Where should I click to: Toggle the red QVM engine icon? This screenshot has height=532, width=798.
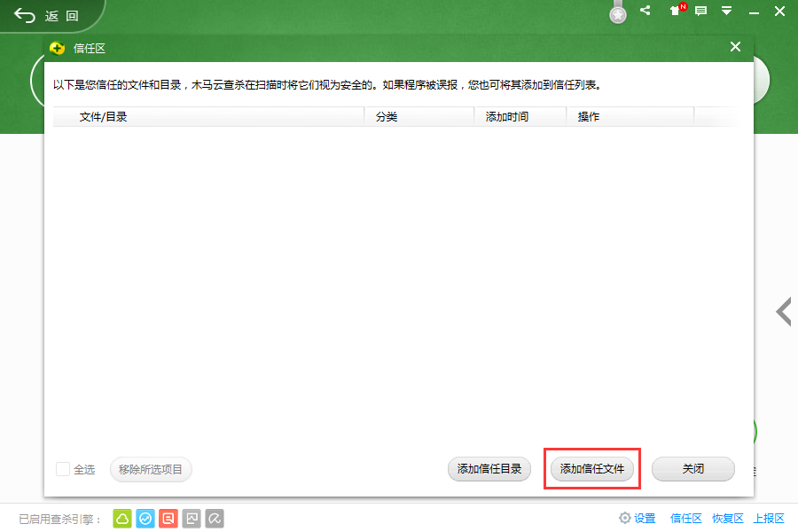tap(168, 519)
